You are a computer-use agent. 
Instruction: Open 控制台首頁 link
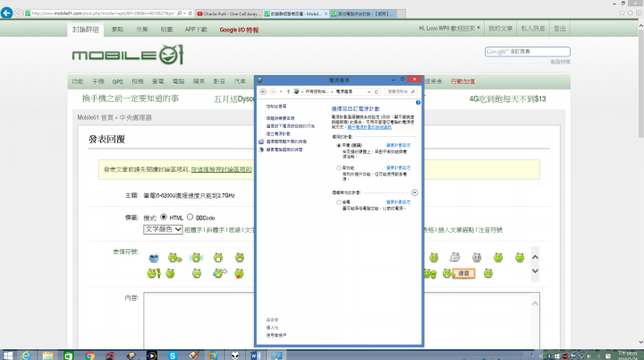tap(276, 107)
